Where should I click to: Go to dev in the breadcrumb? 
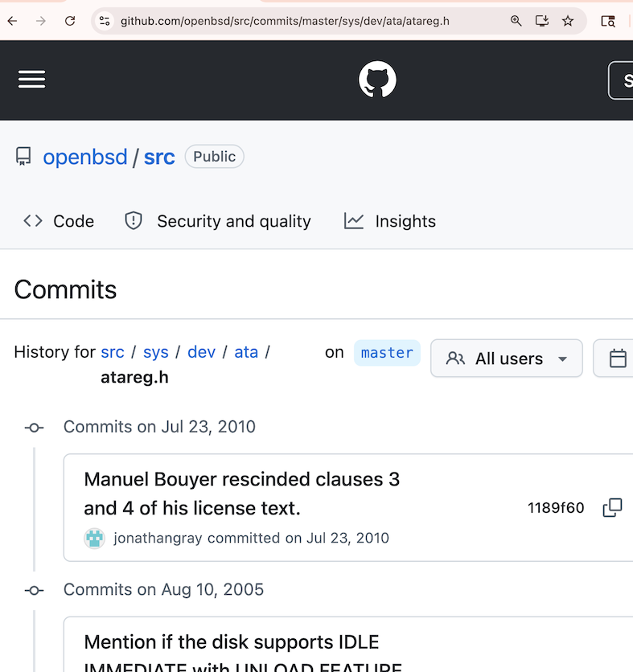(x=201, y=352)
